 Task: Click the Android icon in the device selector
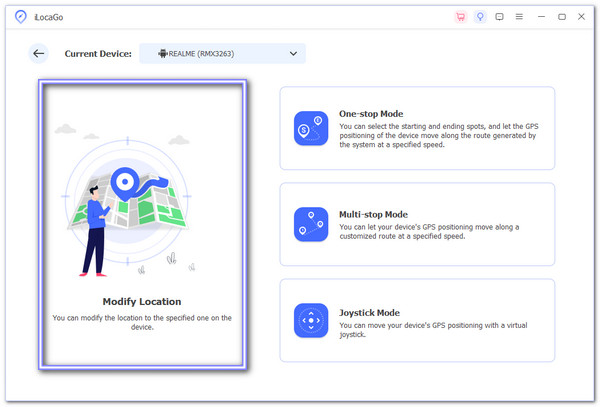pos(163,54)
